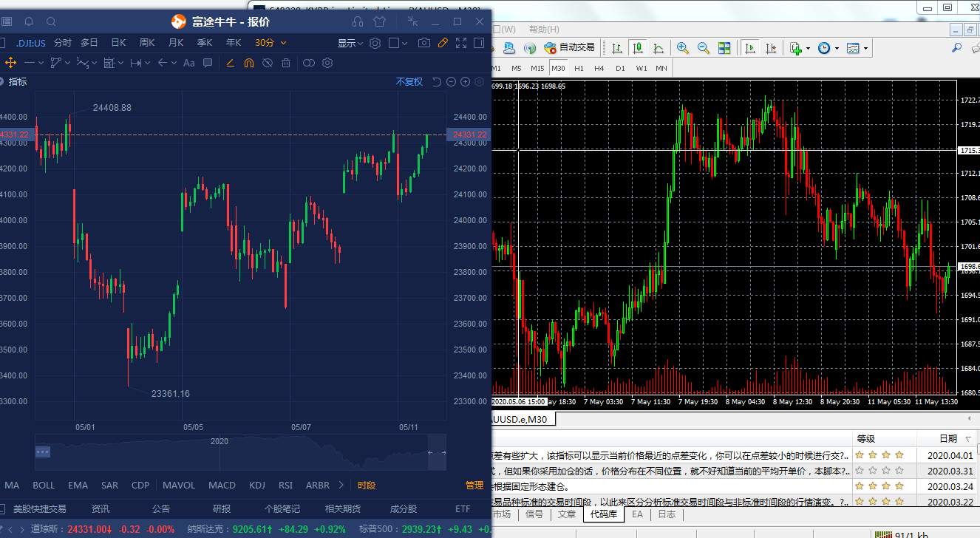Image resolution: width=980 pixels, height=538 pixels.
Task: Switch to 月K chart tab
Action: click(176, 43)
